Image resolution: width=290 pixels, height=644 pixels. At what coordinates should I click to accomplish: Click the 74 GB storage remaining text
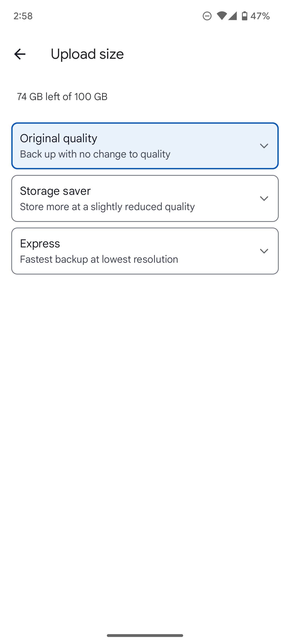pyautogui.click(x=62, y=97)
